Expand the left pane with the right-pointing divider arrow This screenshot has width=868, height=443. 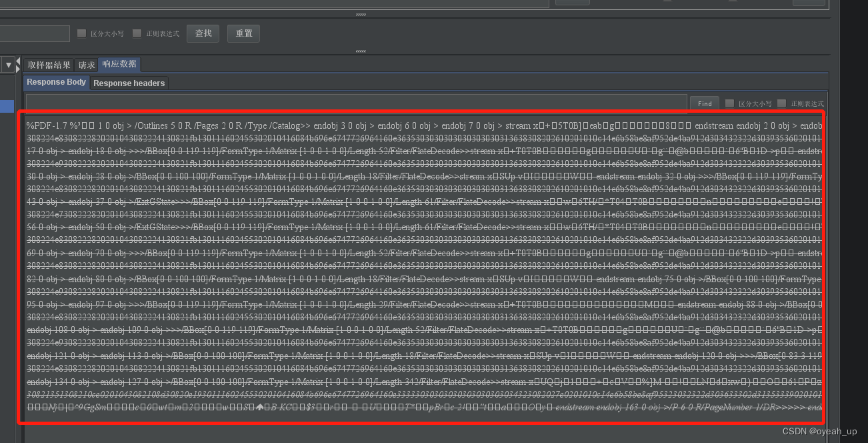click(x=18, y=70)
